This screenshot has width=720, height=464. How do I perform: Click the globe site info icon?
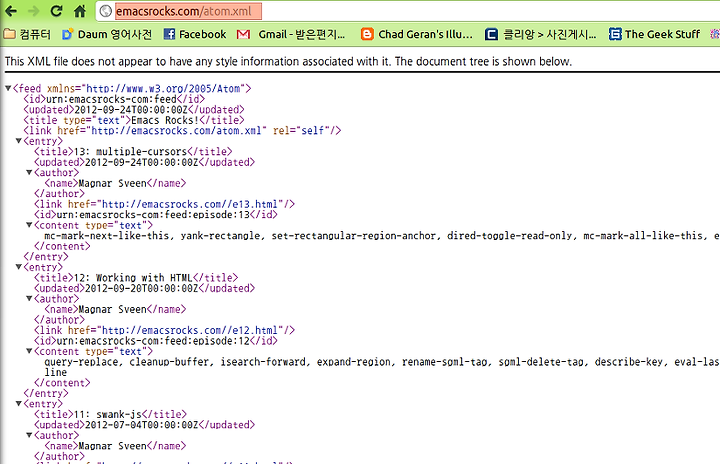pos(106,11)
